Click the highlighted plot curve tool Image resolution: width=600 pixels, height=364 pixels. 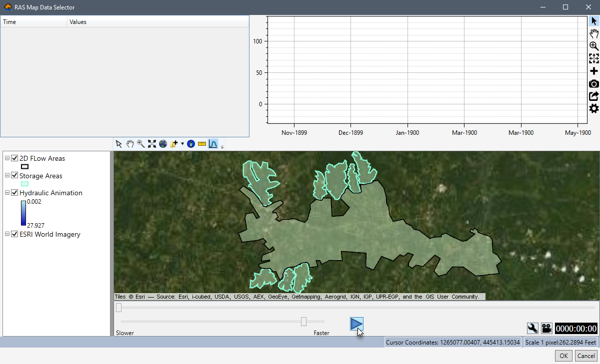click(x=213, y=144)
